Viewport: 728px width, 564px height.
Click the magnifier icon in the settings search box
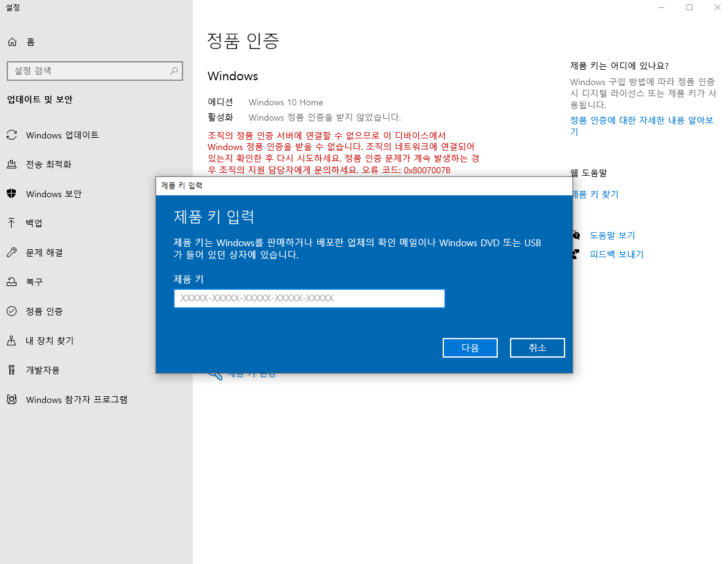tap(174, 71)
